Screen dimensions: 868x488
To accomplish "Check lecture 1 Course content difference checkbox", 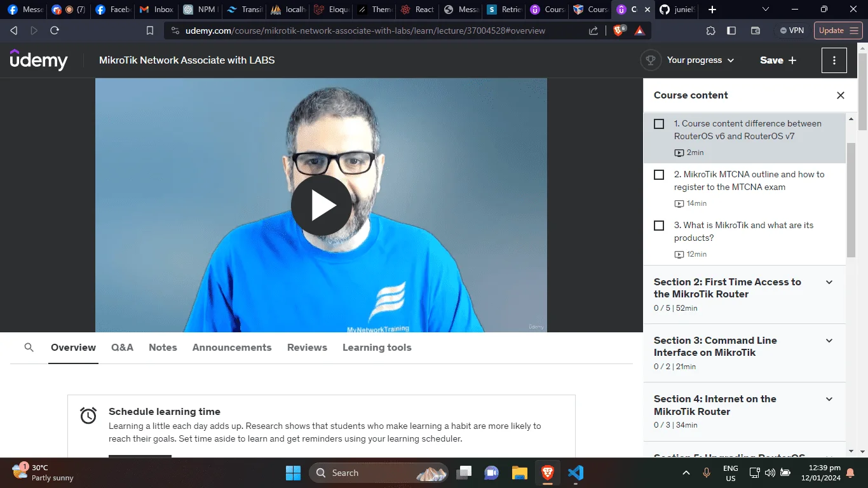I will pyautogui.click(x=659, y=124).
